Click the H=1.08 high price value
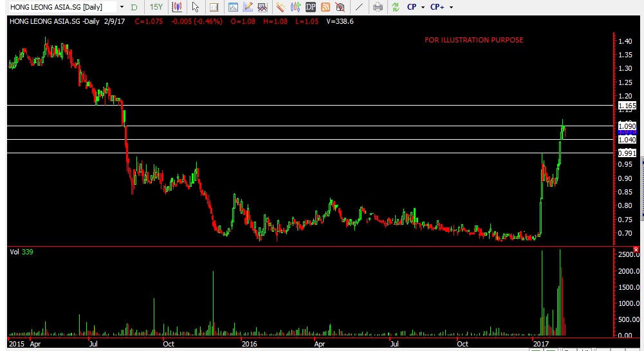Image resolution: width=644 pixels, height=351 pixels. tap(275, 21)
